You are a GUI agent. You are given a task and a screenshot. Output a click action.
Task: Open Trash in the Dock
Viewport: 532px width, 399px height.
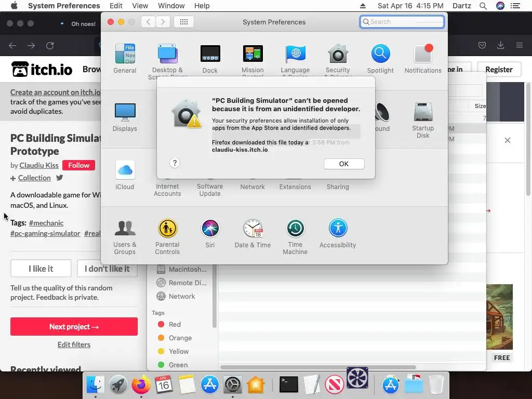436,385
